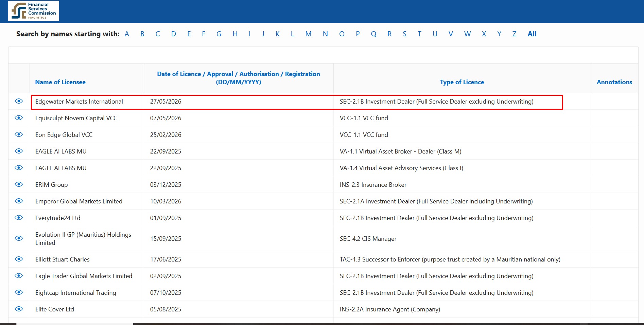This screenshot has width=644, height=325.
Task: Select INS-2.2A Insurance Agent (Company) text
Action: [390, 309]
